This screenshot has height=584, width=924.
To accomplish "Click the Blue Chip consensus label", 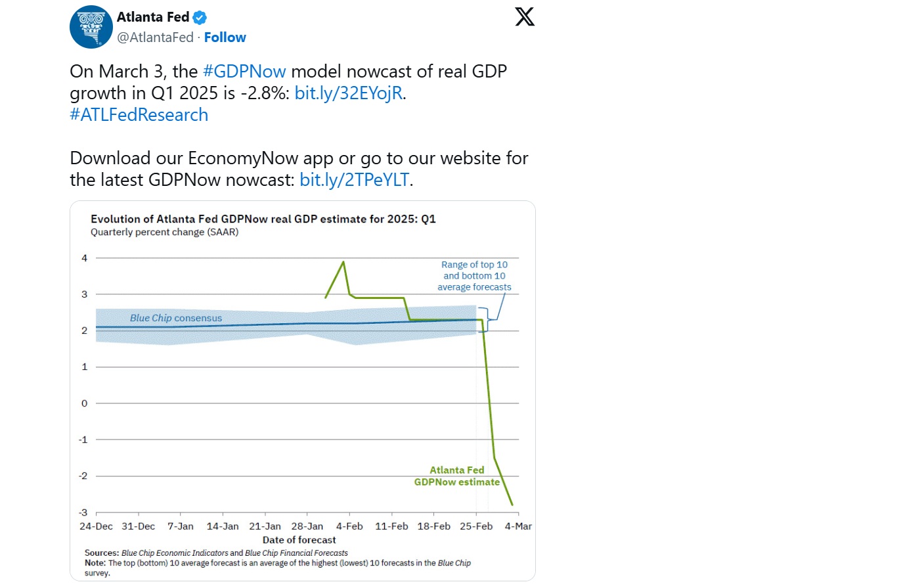I will point(176,318).
